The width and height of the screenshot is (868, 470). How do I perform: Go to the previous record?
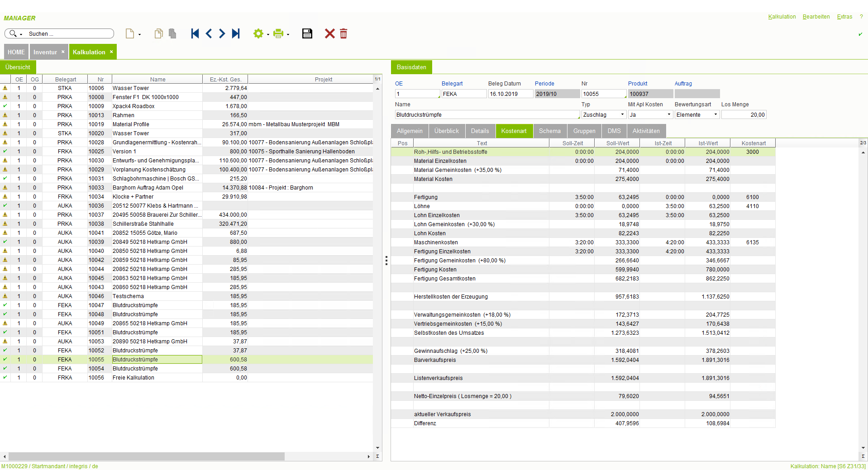(x=209, y=33)
